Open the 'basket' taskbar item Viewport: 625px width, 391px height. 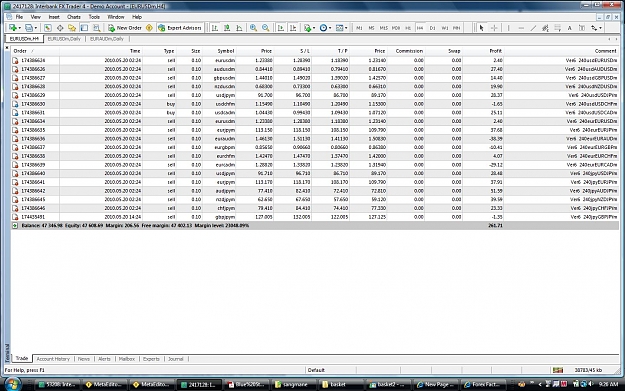pos(342,385)
